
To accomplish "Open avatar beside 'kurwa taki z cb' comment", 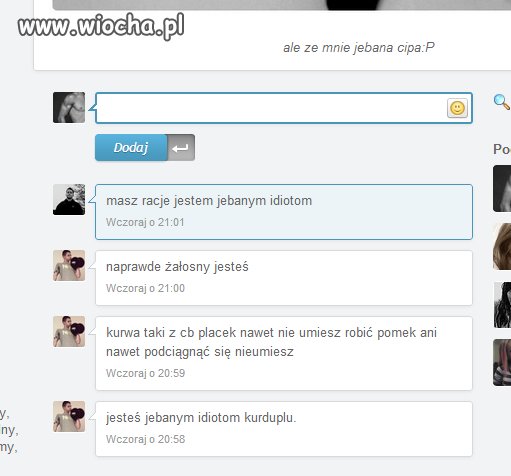I will (x=69, y=331).
